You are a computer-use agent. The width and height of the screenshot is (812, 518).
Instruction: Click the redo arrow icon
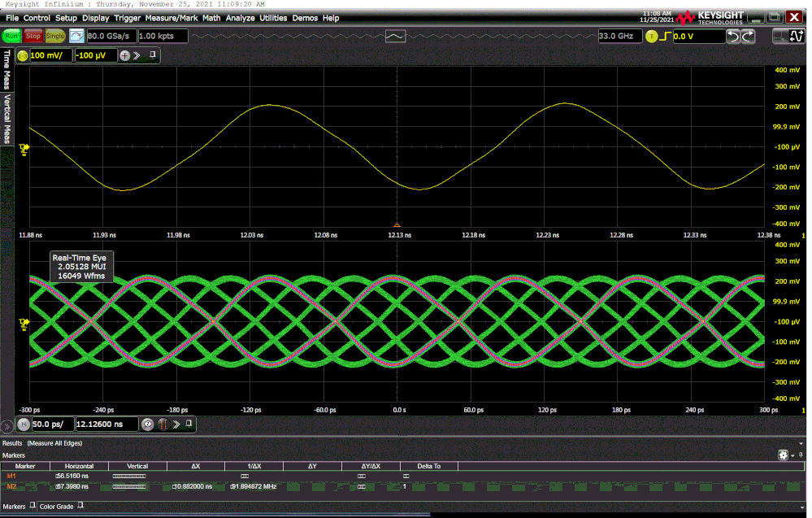[x=748, y=36]
